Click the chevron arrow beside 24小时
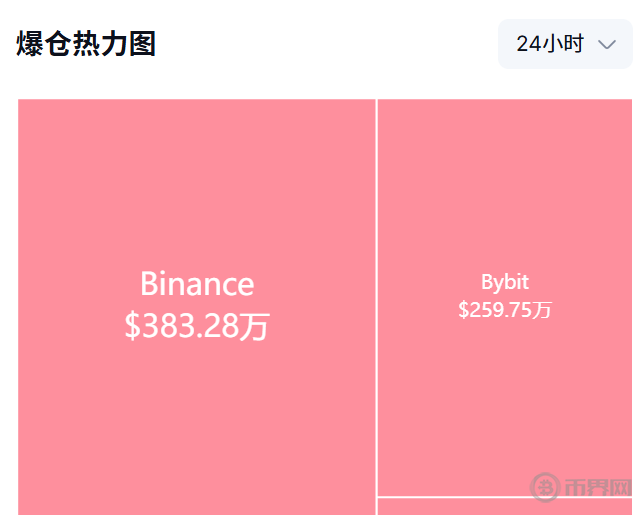 pos(606,44)
